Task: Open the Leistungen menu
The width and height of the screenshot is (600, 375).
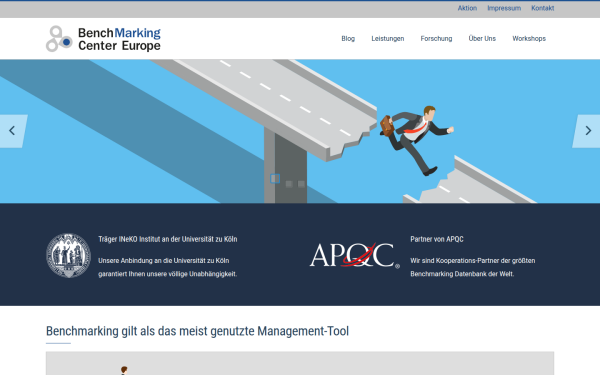Action: (x=388, y=39)
